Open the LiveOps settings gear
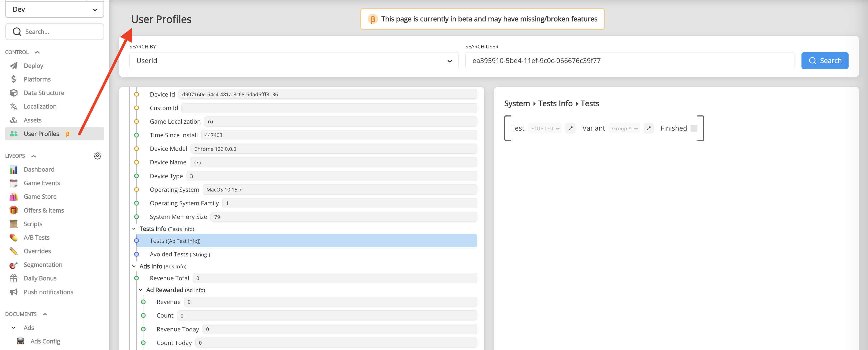The width and height of the screenshot is (868, 350). 97,155
